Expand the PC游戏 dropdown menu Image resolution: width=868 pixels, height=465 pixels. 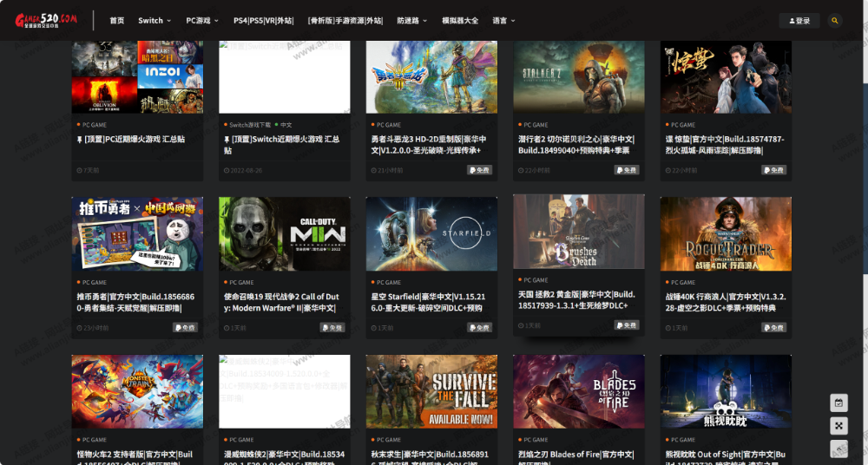pos(202,21)
